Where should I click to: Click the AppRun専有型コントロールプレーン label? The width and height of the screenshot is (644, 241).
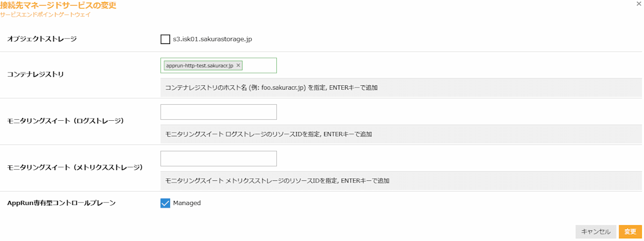point(61,203)
